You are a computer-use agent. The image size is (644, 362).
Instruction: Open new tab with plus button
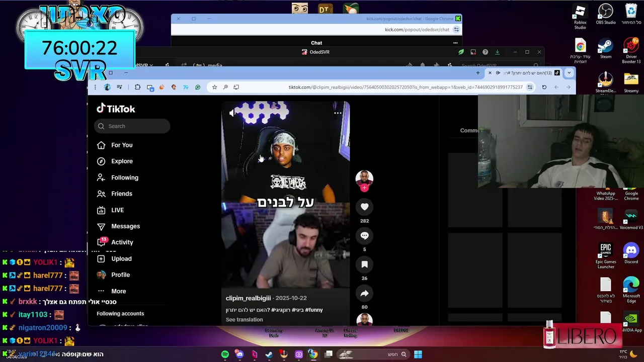point(478,73)
